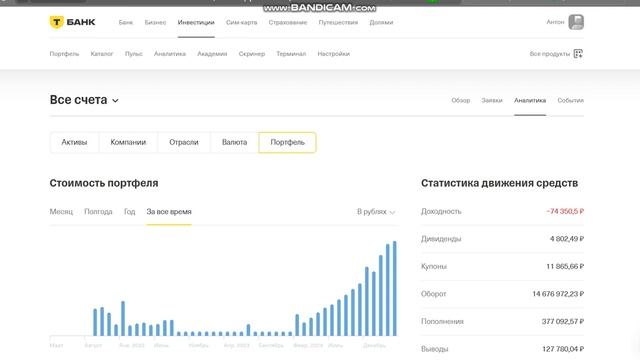
Task: Click the tallest last chart bar
Action: point(394,289)
